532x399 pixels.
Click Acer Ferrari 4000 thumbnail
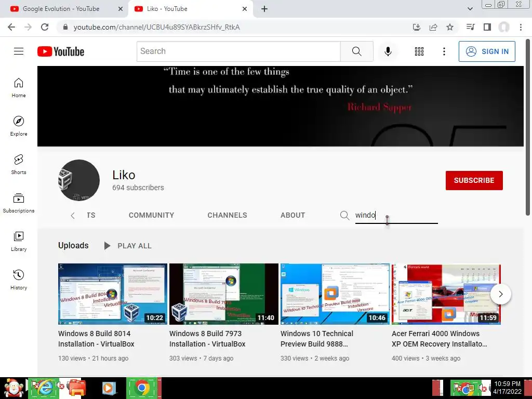(446, 294)
